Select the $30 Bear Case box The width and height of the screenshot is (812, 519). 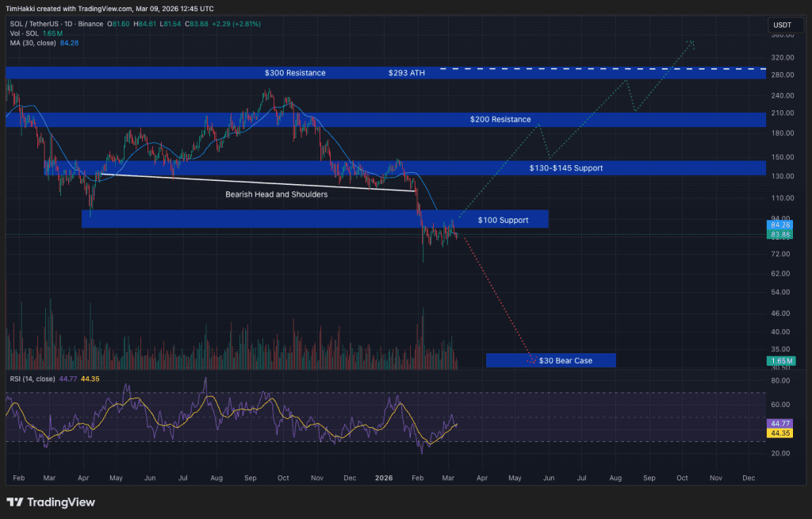pyautogui.click(x=565, y=360)
